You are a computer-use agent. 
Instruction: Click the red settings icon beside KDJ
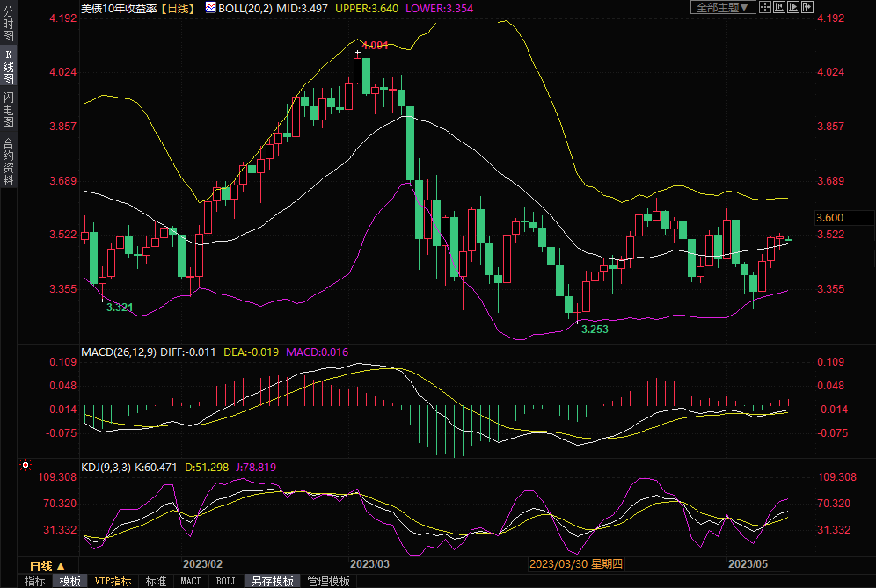26,466
